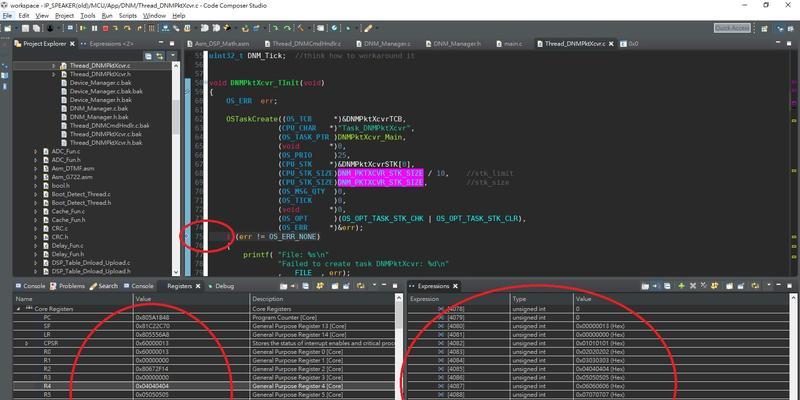Open Project Explorer view menu dropdown
The image size is (800, 400).
click(173, 55)
